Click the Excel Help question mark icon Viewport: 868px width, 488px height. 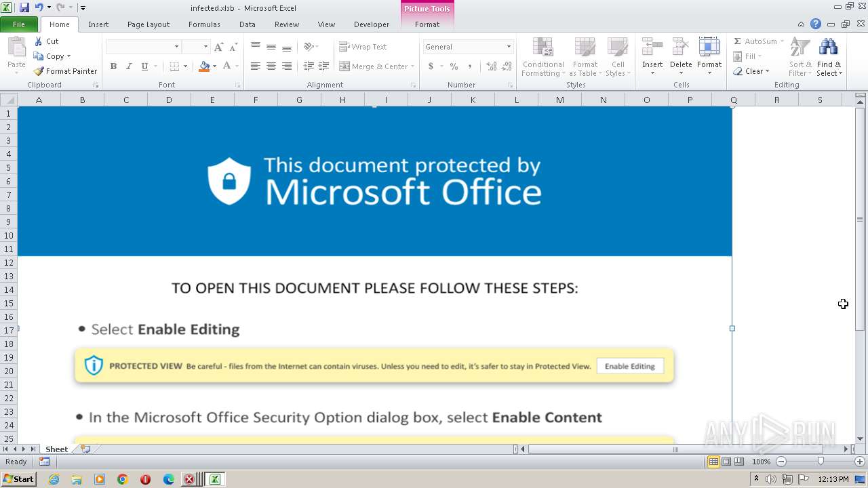tap(816, 24)
